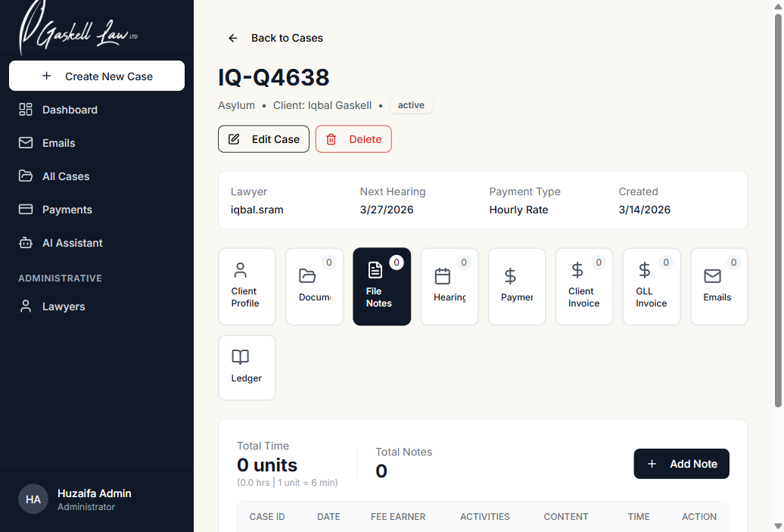Click the Edit Case button
Screen dimensions: 784x532
pyautogui.click(x=263, y=139)
